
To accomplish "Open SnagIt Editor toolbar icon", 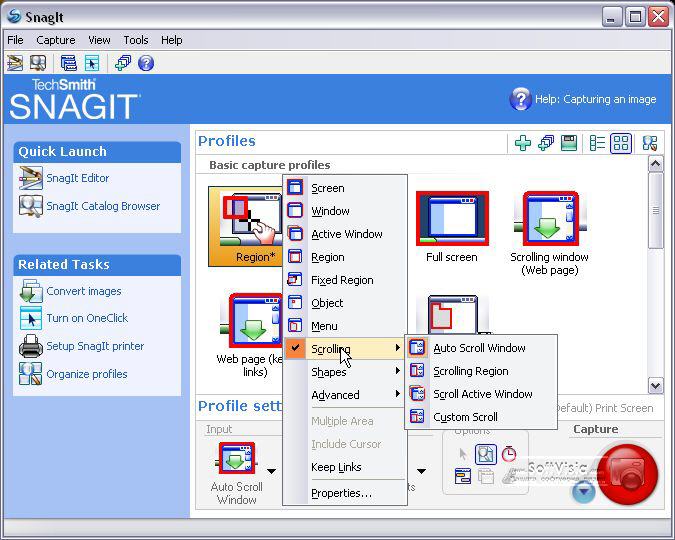I will [x=15, y=63].
